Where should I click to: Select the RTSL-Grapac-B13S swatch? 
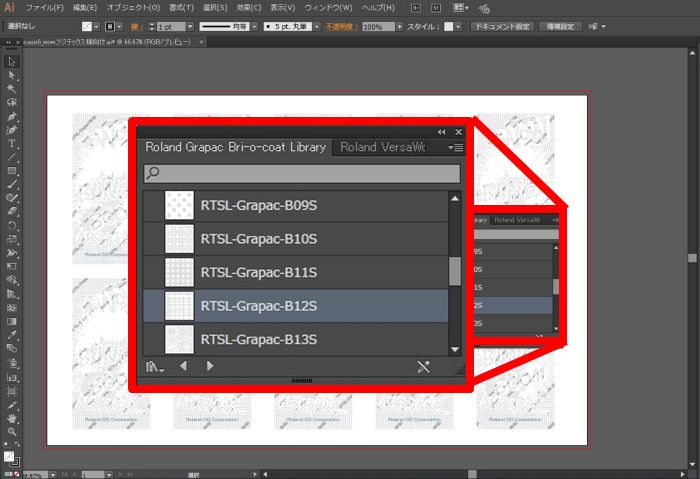coord(296,339)
